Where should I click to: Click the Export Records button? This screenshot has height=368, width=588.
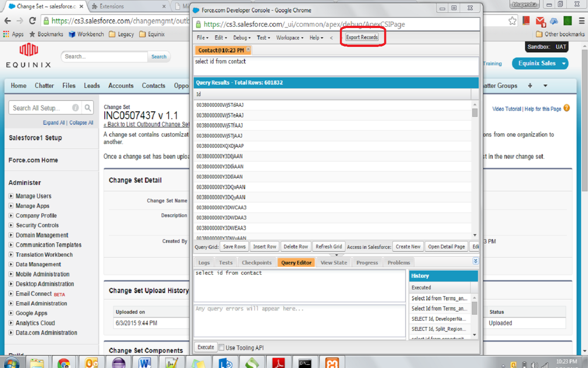click(x=362, y=37)
